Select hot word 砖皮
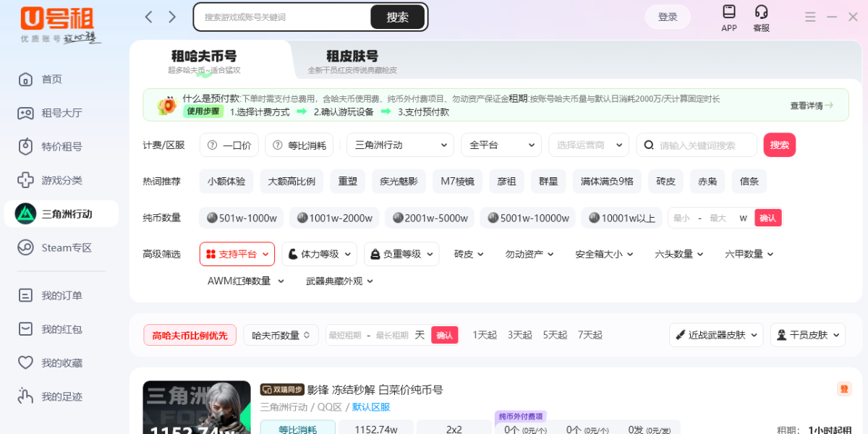 [665, 182]
